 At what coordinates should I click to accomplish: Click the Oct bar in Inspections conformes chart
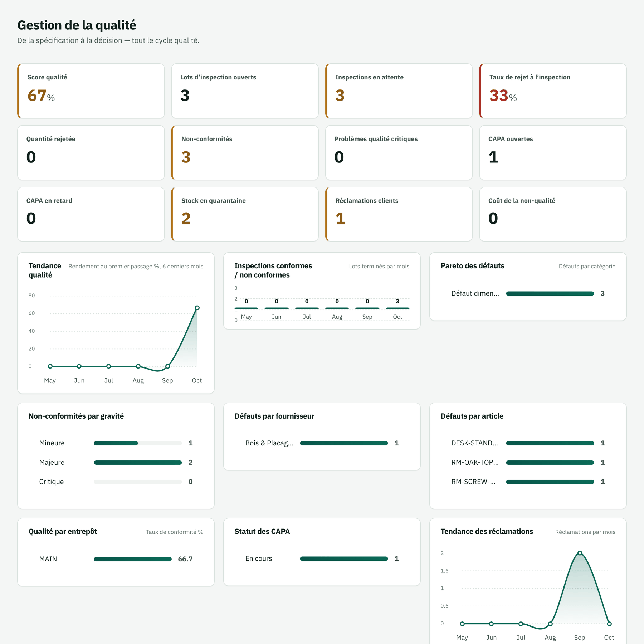[x=397, y=308]
